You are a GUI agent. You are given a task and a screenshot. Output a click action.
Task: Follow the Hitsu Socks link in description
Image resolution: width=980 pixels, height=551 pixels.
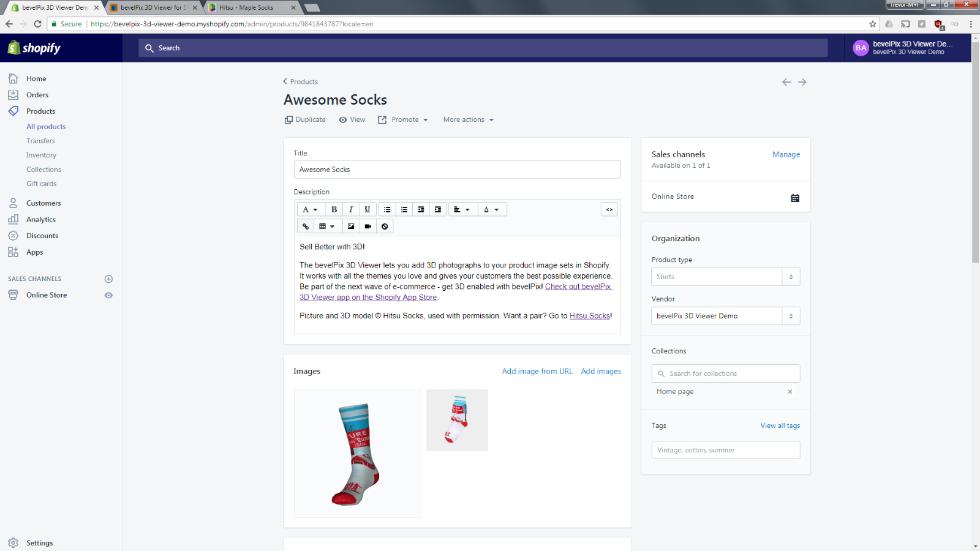(590, 316)
